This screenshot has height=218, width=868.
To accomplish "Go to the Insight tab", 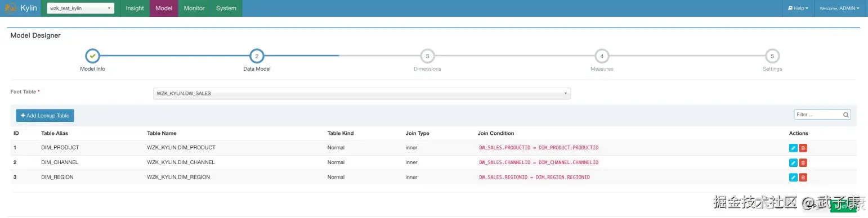I will [135, 8].
